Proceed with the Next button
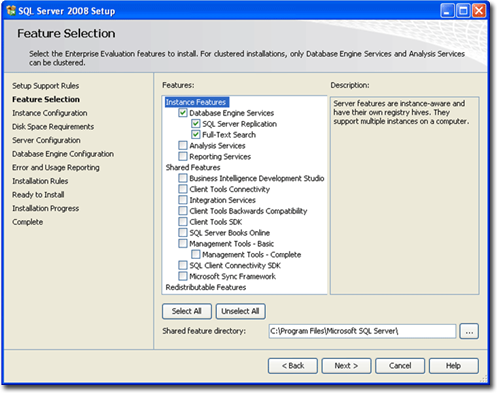This screenshot has width=497, height=393. [346, 366]
